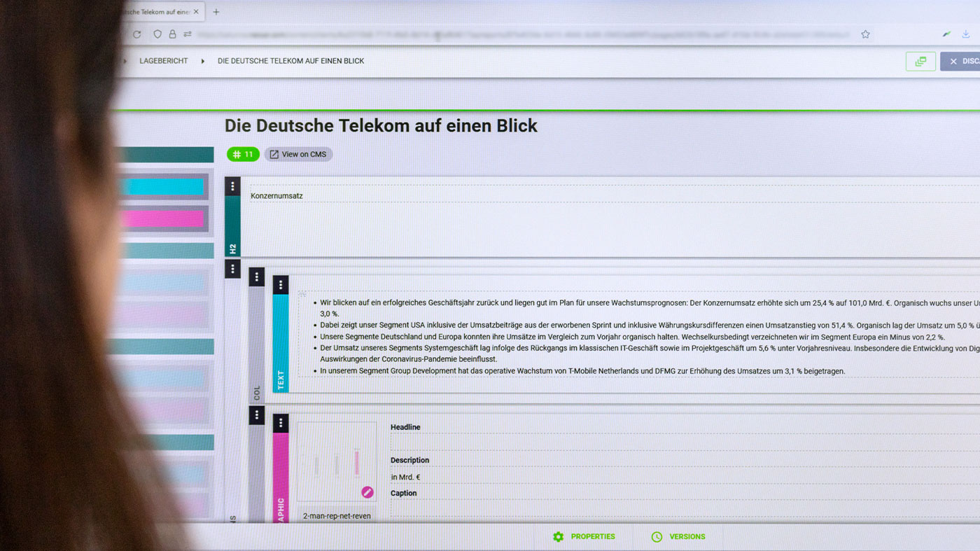Click the bullet beginning 'Der Umsatz unseres Segments Systemgeschäft'
This screenshot has width=980, height=551.
click(650, 354)
